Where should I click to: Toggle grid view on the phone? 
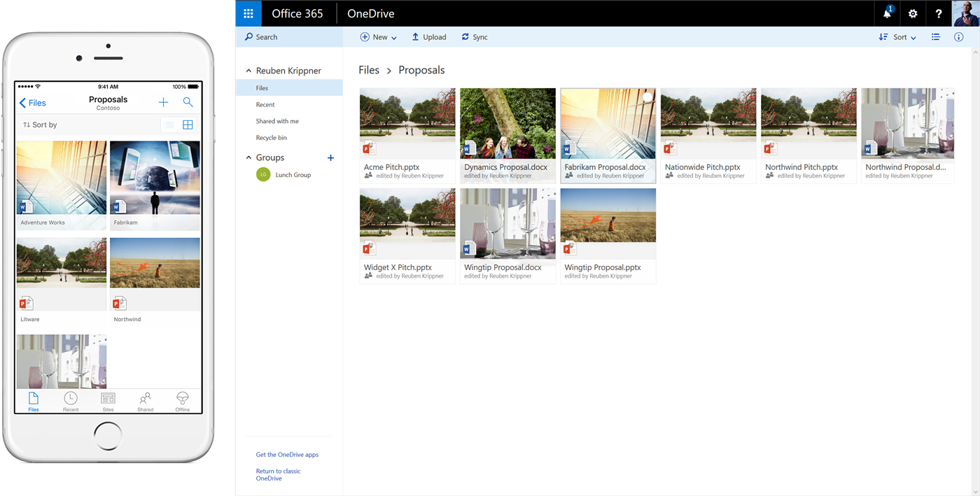pos(188,125)
